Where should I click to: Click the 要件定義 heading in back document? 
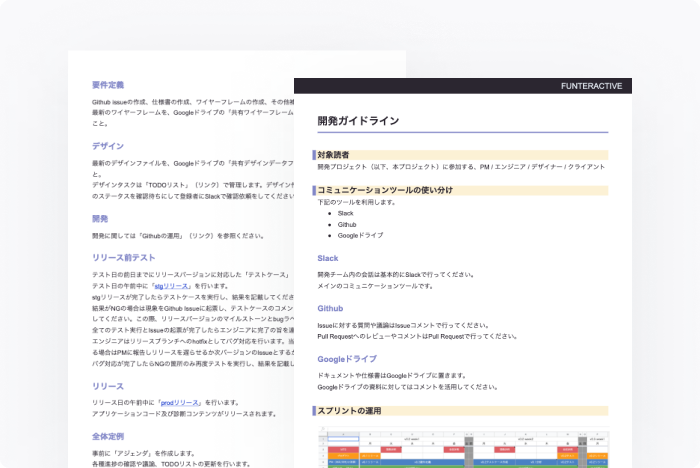(108, 85)
